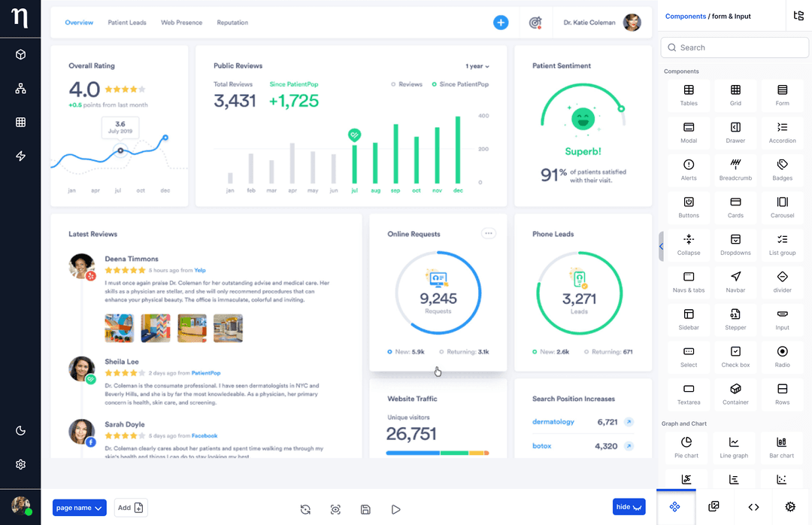Image resolution: width=812 pixels, height=525 pixels.
Task: Open the dermatology search term link
Action: tap(553, 422)
